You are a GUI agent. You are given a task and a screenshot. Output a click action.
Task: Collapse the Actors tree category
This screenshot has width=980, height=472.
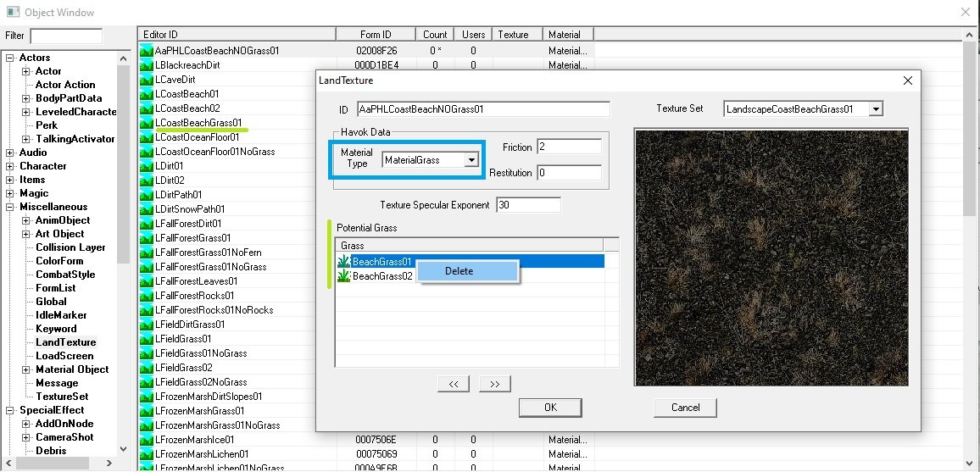pos(10,58)
